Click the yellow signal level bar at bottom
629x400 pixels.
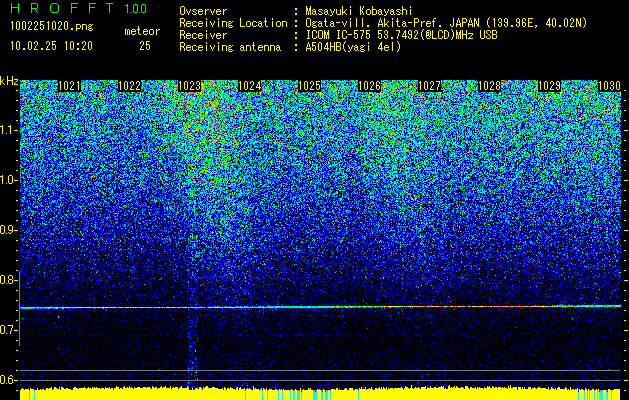(x=321, y=394)
